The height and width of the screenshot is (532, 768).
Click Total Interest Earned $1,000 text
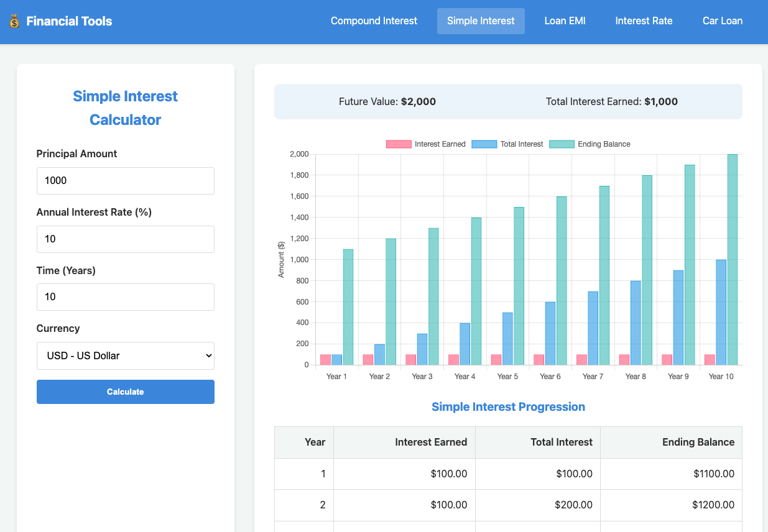click(x=612, y=102)
